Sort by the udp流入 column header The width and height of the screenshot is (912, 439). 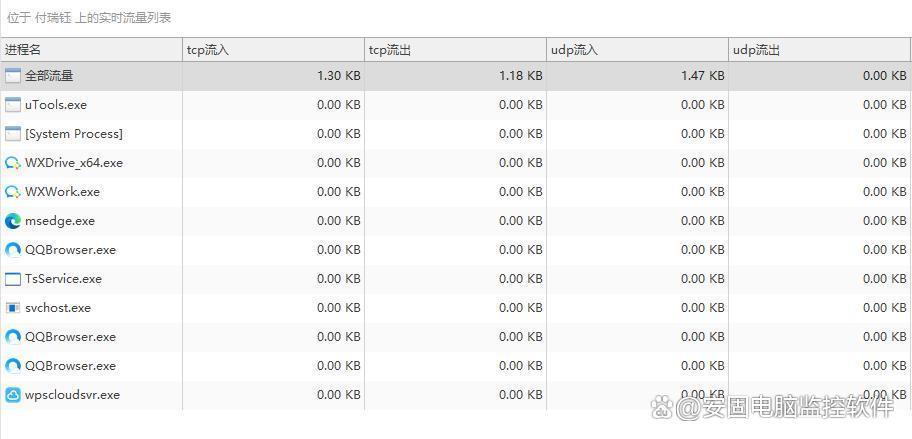[x=637, y=50]
